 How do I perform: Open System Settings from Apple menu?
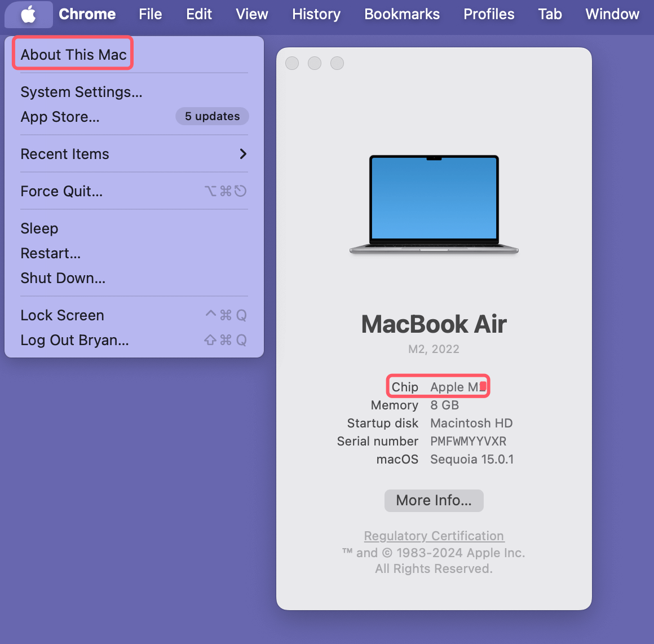click(x=81, y=92)
